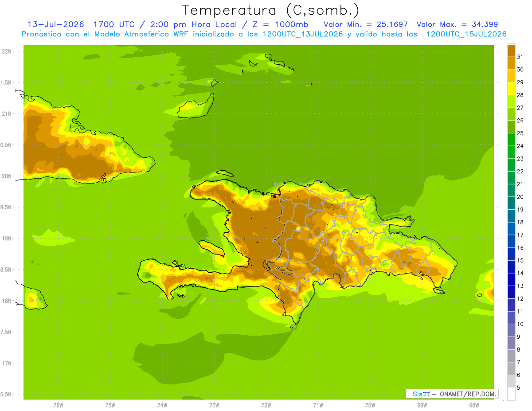
Task: Click "1200UTC_15JUL2026" valid-until time text
Action: (466, 34)
